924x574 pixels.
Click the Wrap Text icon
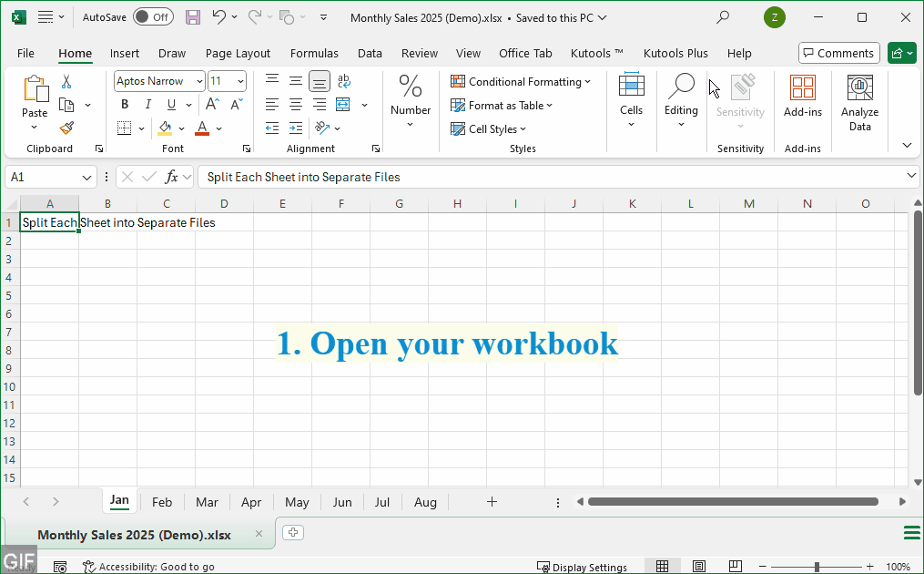pyautogui.click(x=343, y=82)
